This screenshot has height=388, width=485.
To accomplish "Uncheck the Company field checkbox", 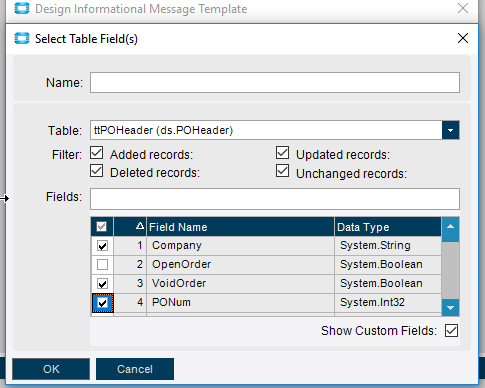I will [102, 246].
